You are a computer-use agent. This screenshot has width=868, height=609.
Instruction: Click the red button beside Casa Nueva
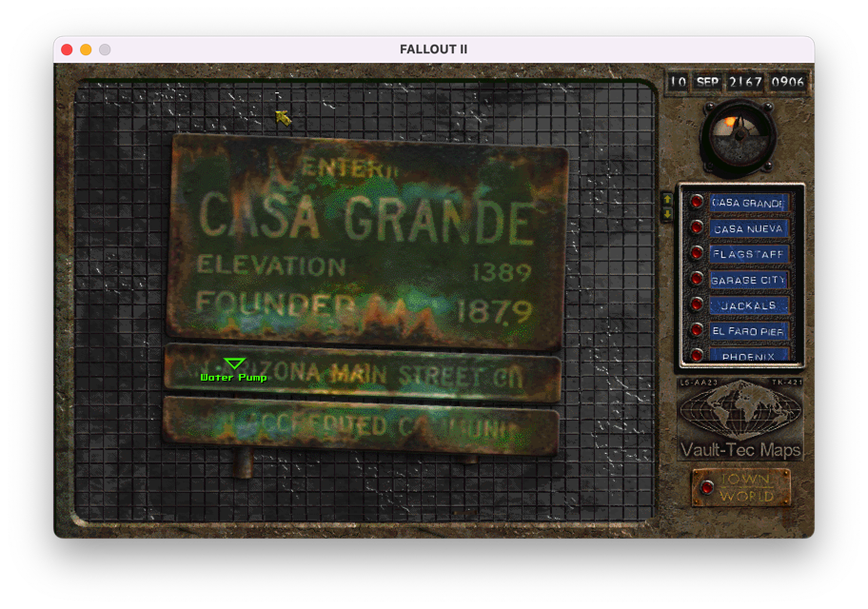697,227
